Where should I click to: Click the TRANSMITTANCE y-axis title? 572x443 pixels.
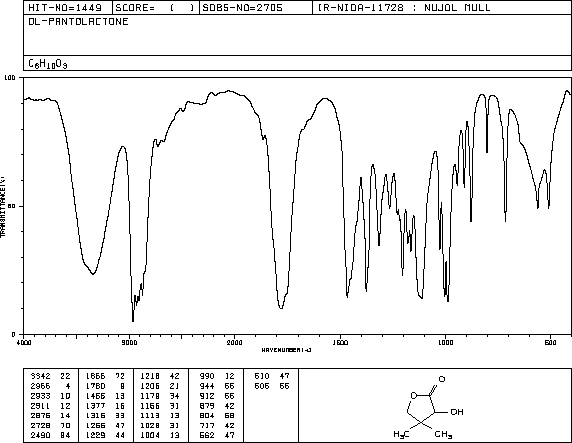click(3, 206)
